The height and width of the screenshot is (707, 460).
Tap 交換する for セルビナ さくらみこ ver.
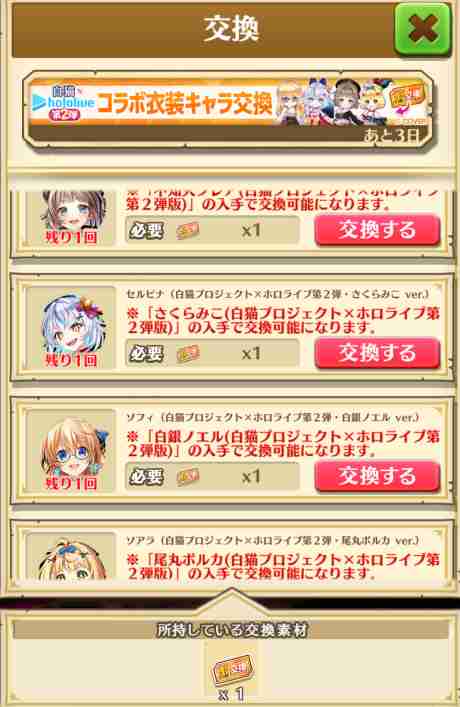pos(377,353)
